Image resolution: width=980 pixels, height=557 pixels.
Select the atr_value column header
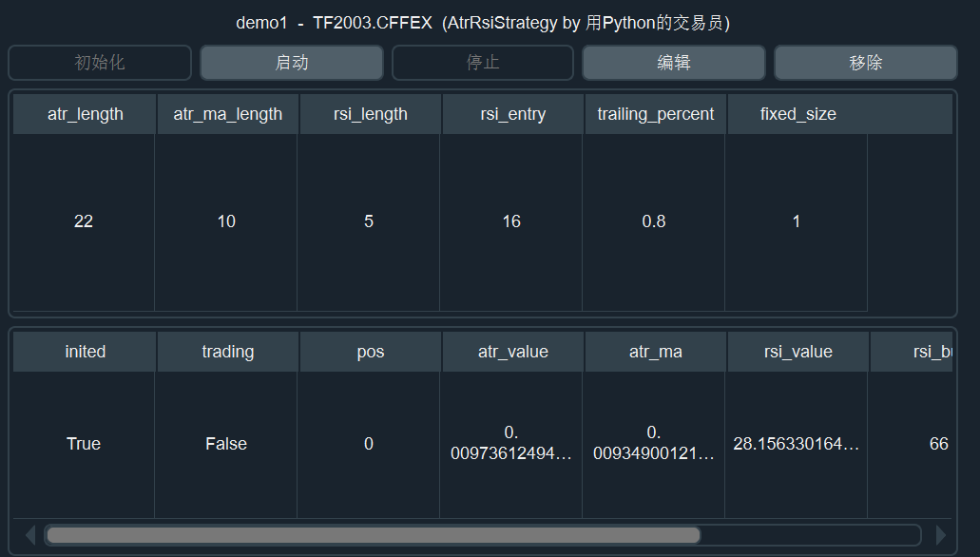512,352
